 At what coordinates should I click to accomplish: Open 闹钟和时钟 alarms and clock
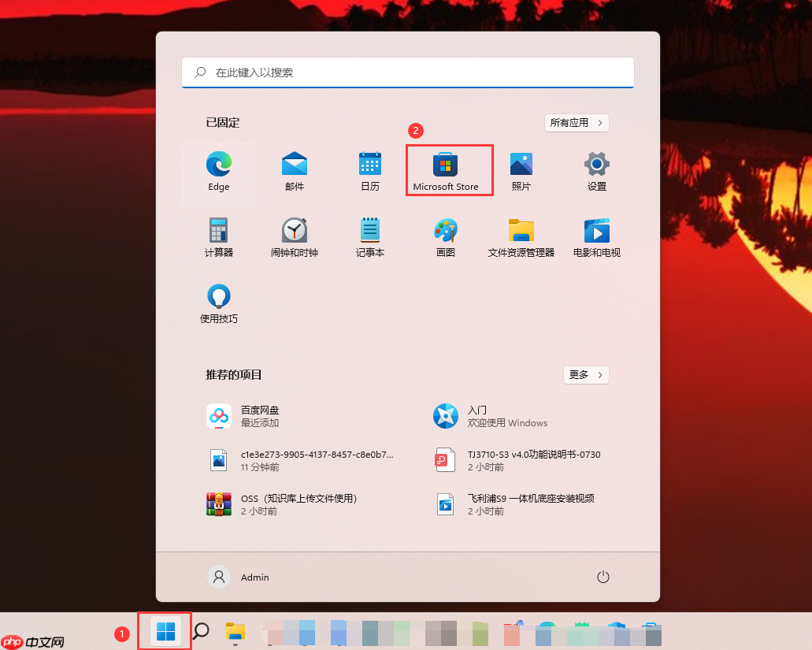tap(294, 236)
